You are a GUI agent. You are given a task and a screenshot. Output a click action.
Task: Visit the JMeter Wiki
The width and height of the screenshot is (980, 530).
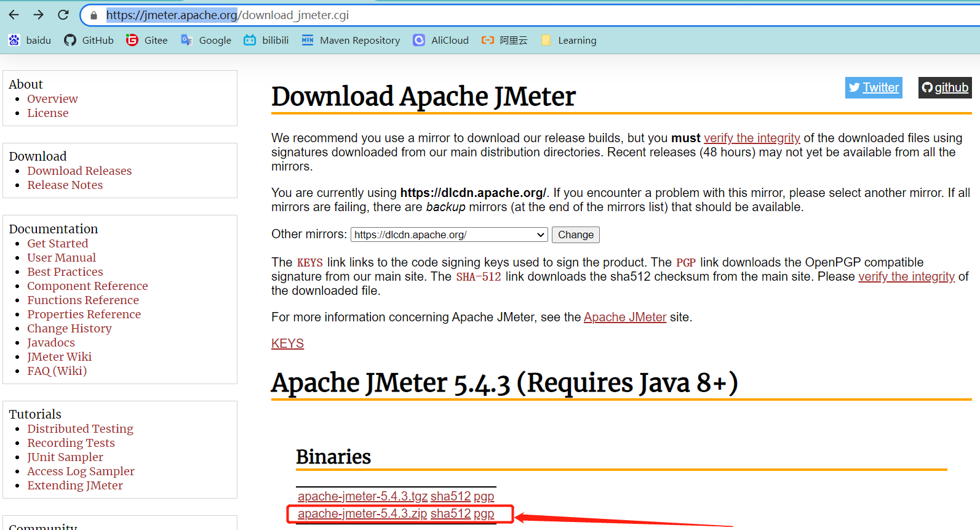(x=60, y=356)
